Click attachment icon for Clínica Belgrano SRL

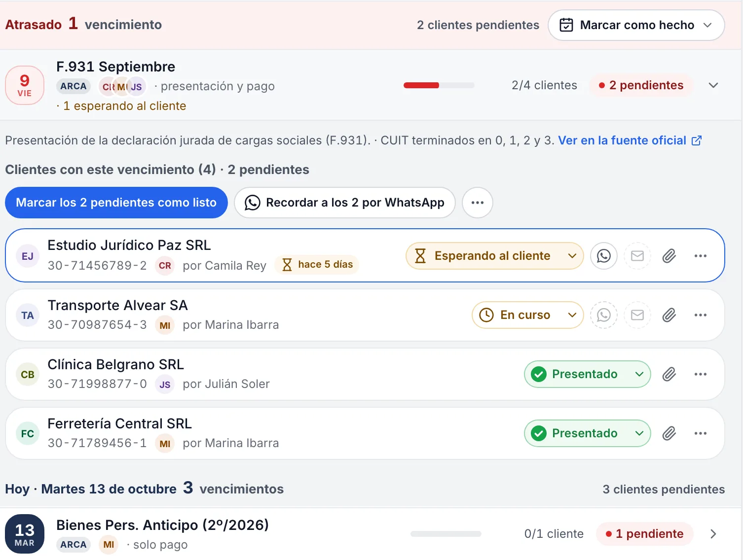(x=669, y=374)
